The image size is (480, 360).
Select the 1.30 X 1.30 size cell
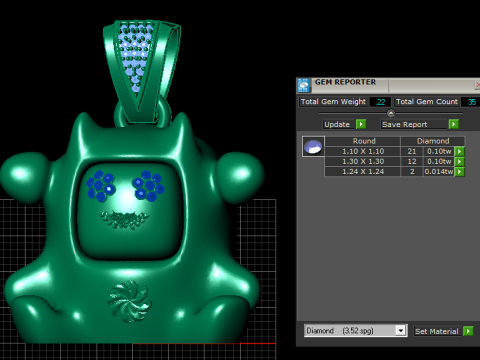(363, 161)
